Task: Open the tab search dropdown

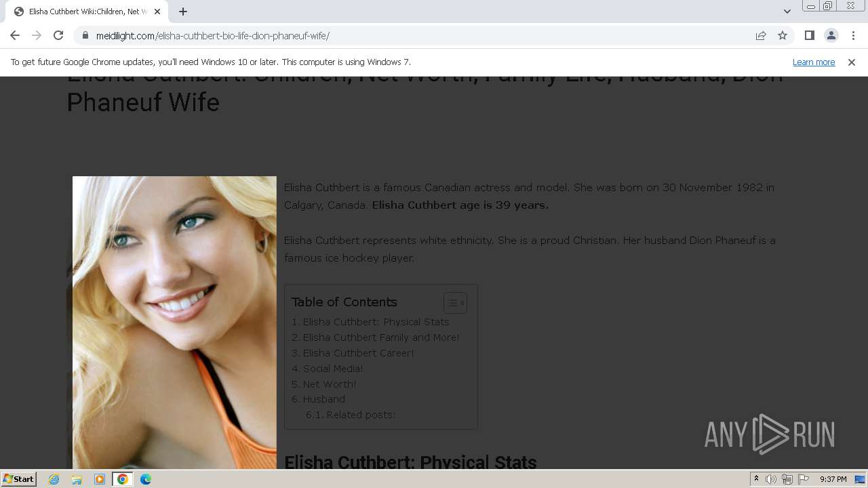Action: pos(787,12)
